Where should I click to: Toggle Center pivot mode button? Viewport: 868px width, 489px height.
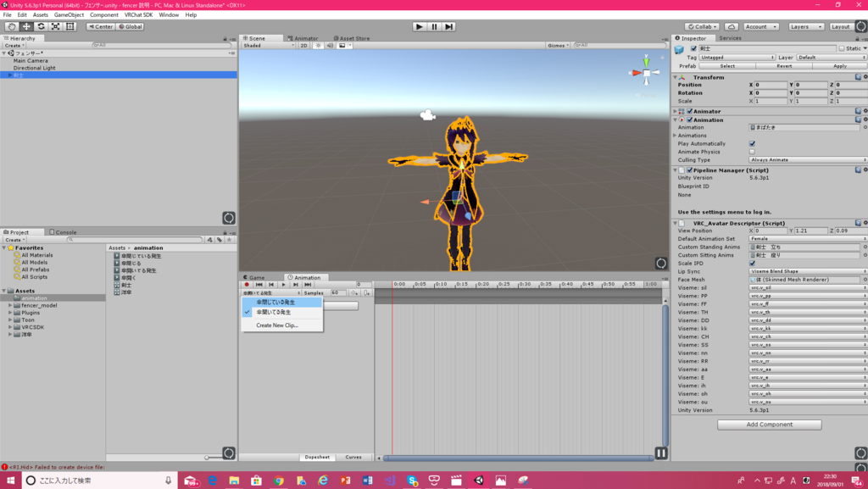point(101,26)
